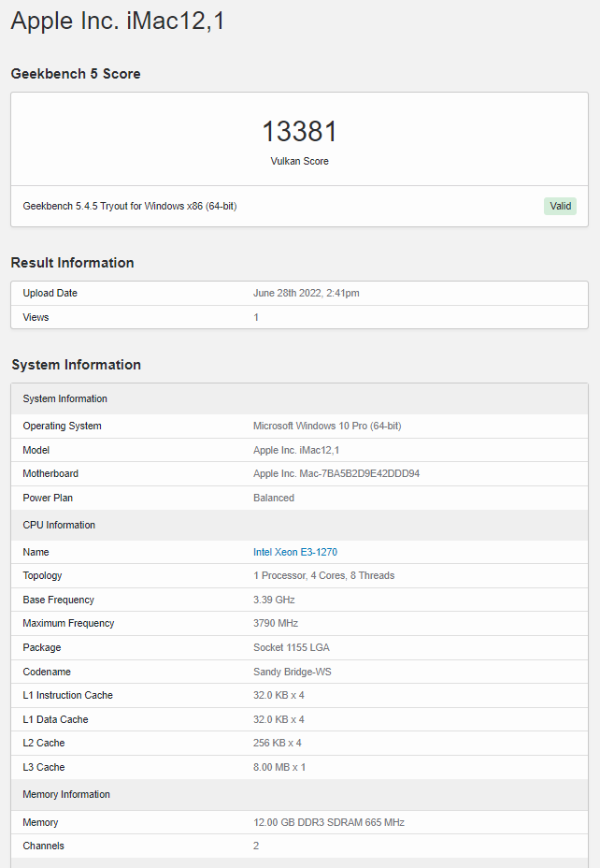The height and width of the screenshot is (868, 600).
Task: Click the Geekbench 5.4.5 Tryout version text
Action: click(129, 206)
